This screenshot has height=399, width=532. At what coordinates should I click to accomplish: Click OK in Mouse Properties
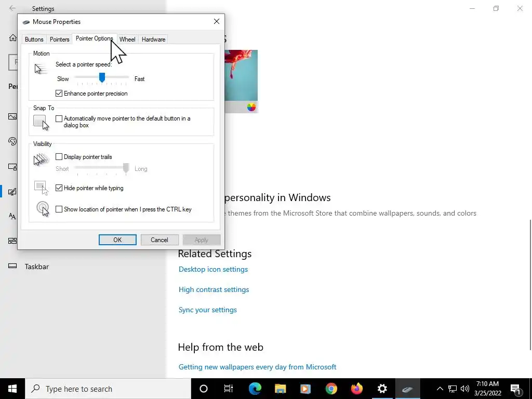coord(117,240)
